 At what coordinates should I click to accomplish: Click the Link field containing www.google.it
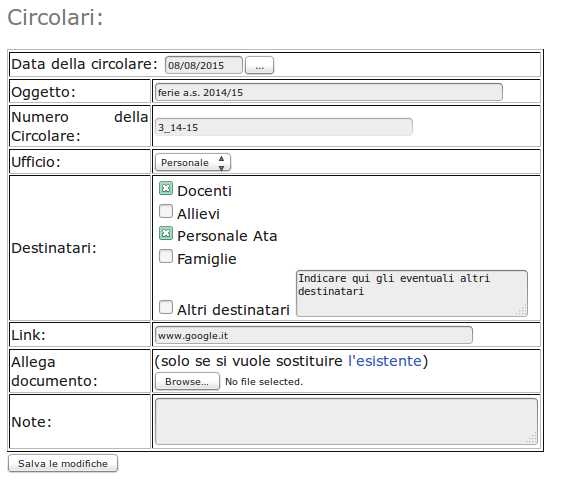[314, 335]
